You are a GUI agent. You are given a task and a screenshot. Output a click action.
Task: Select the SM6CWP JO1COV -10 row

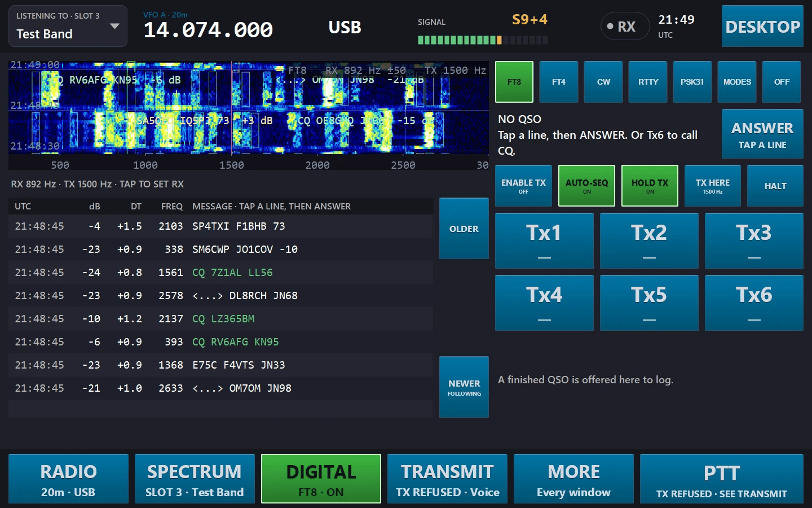[220, 249]
